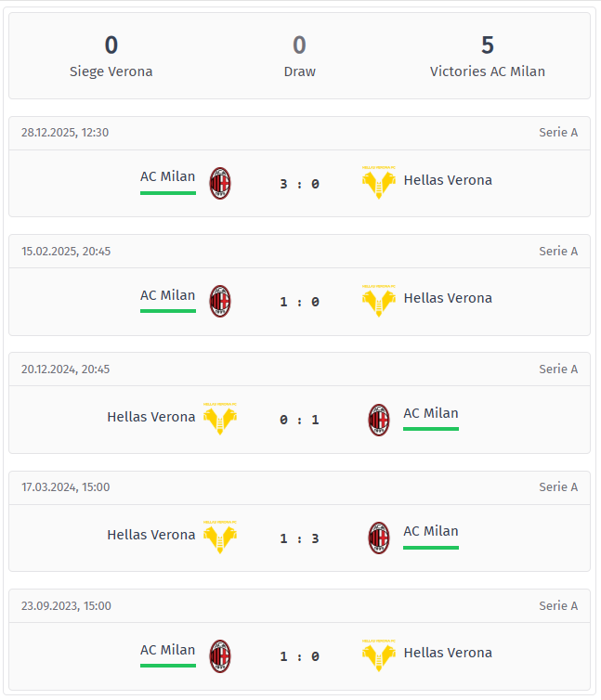Open AC Milan link in 23.09.2023 match
Viewport: 601px width, 700px height.
click(168, 650)
